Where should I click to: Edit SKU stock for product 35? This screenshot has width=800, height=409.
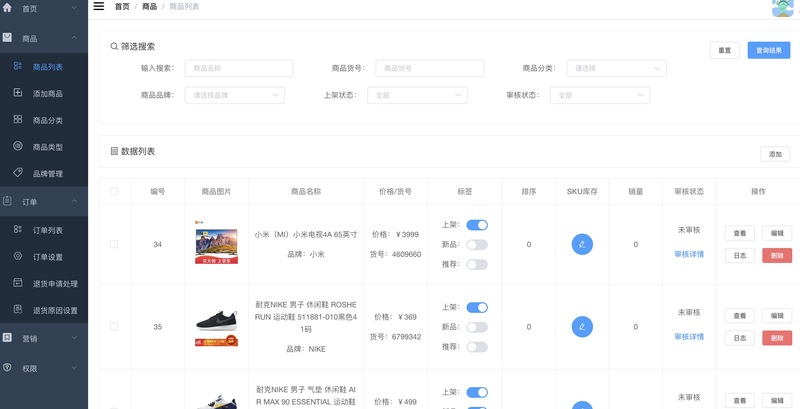click(x=582, y=326)
